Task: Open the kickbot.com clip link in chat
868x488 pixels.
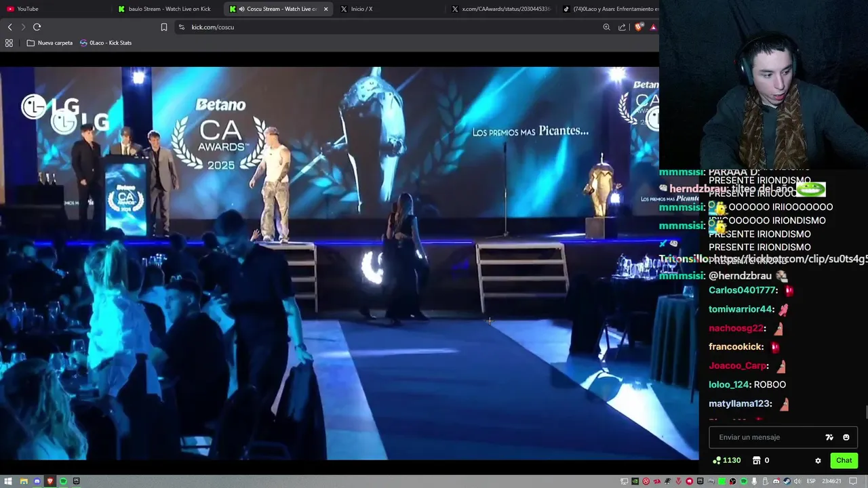Action: coord(790,259)
